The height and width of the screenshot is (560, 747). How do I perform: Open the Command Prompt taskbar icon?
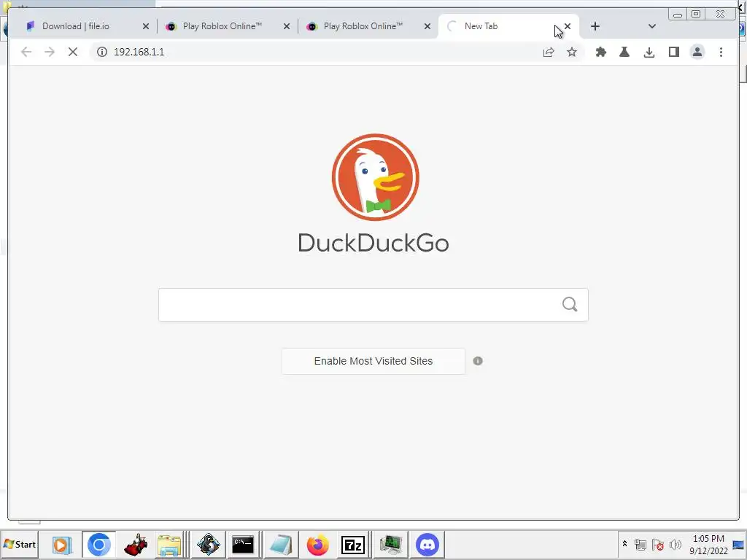click(243, 545)
